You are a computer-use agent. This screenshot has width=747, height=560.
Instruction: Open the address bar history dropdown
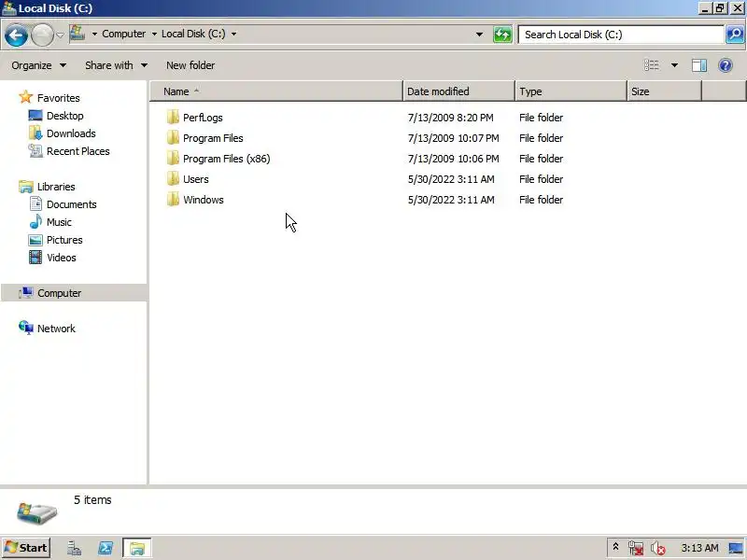tap(479, 35)
